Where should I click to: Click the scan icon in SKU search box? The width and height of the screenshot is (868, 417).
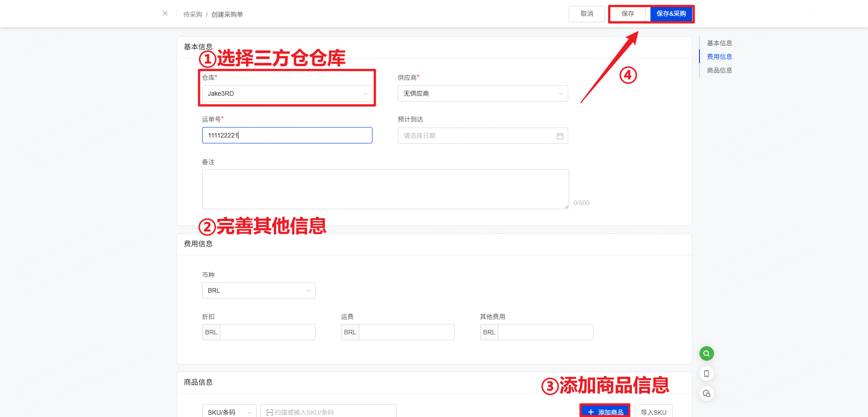point(269,412)
